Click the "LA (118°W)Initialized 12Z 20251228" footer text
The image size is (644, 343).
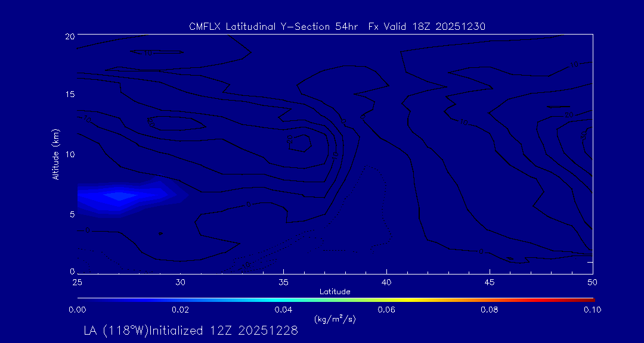(x=191, y=330)
